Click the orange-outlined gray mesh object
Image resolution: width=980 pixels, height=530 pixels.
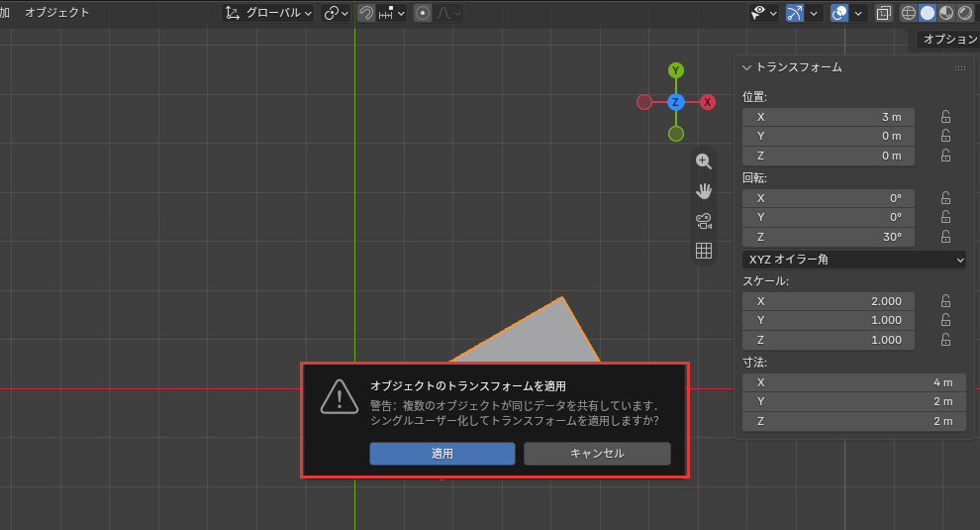click(539, 335)
